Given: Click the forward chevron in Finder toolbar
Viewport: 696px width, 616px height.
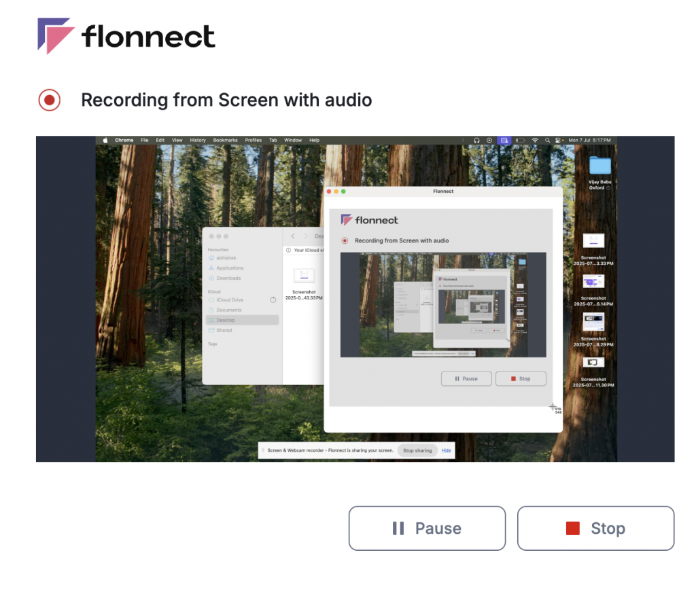Looking at the screenshot, I should coord(306,236).
